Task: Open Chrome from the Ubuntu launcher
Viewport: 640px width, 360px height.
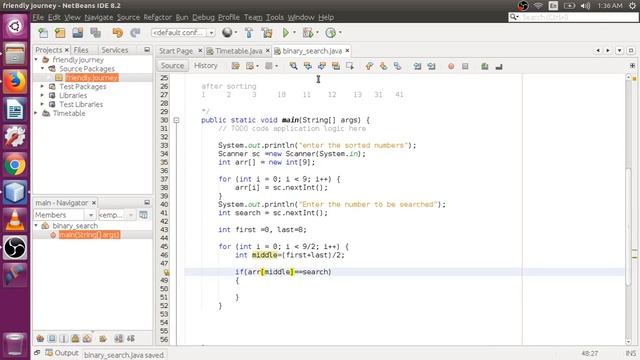Action: coord(15,165)
